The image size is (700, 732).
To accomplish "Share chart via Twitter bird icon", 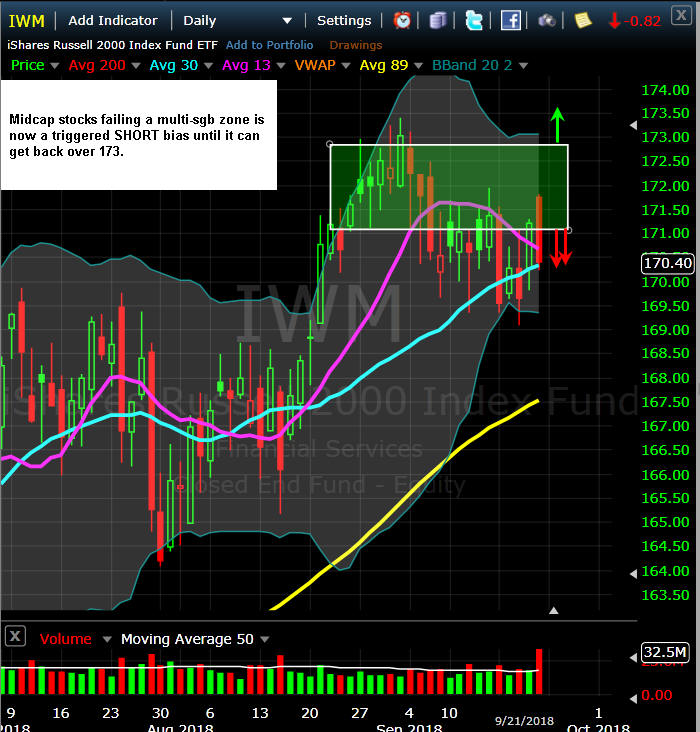I will coord(474,21).
